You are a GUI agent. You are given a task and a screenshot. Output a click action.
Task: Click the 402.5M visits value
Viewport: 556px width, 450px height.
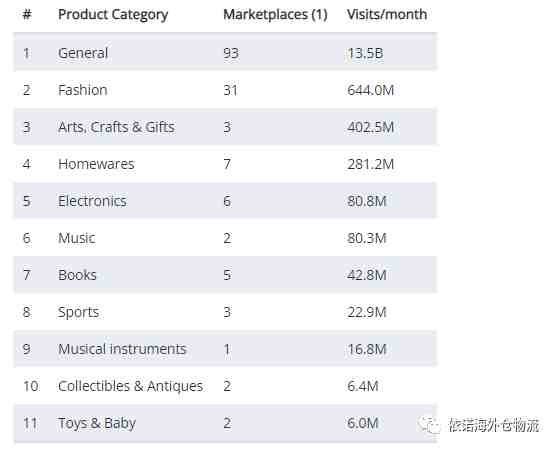tap(371, 127)
